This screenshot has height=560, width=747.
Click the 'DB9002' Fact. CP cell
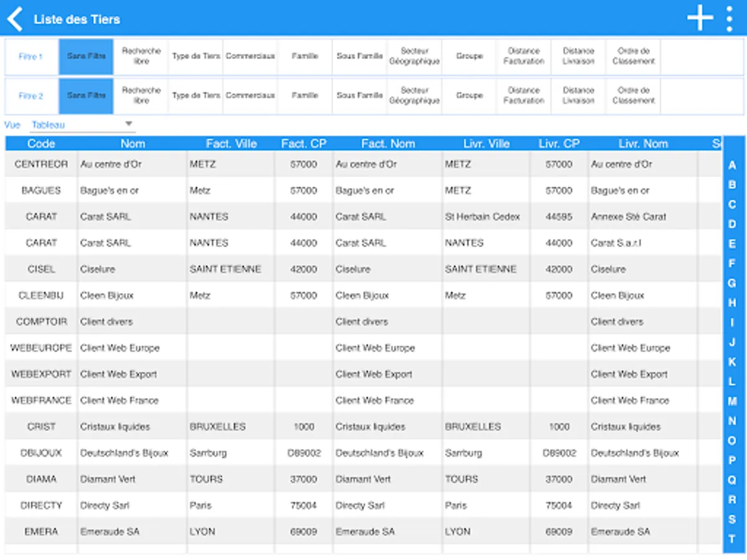(304, 453)
